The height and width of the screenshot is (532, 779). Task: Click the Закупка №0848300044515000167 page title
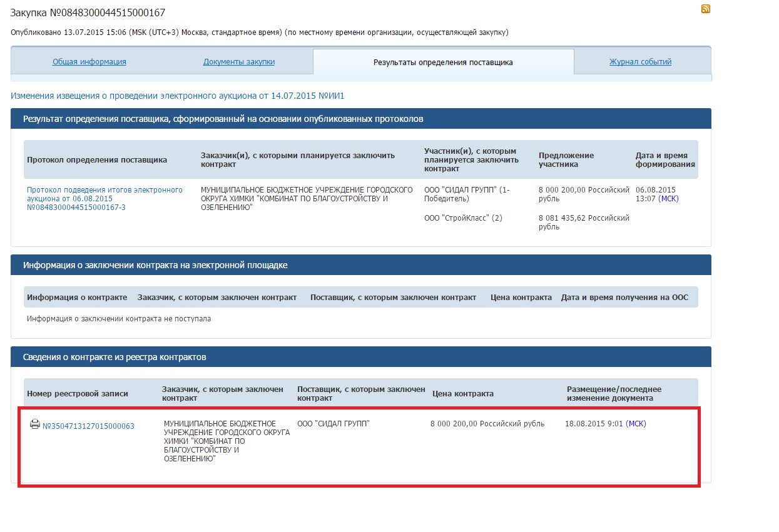(x=88, y=13)
